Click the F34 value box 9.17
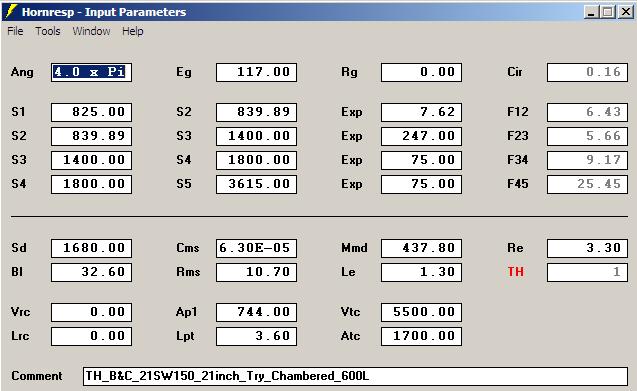This screenshot has width=637, height=391. coord(587,160)
